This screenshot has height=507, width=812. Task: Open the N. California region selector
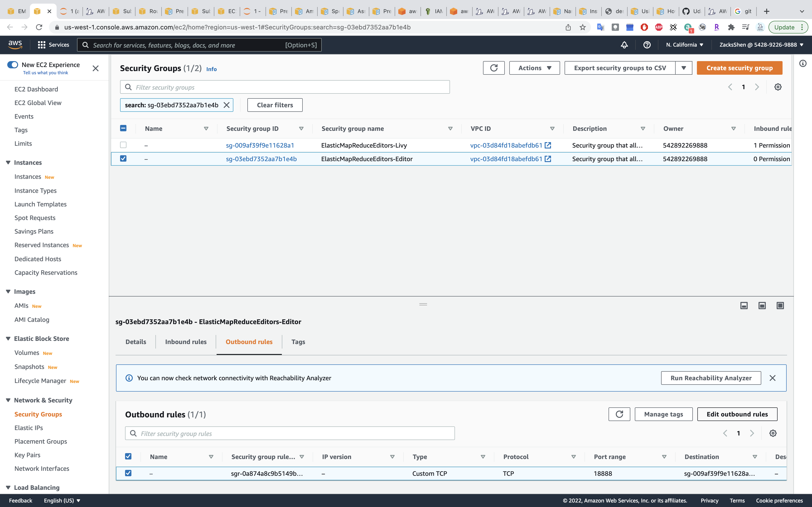(x=684, y=45)
